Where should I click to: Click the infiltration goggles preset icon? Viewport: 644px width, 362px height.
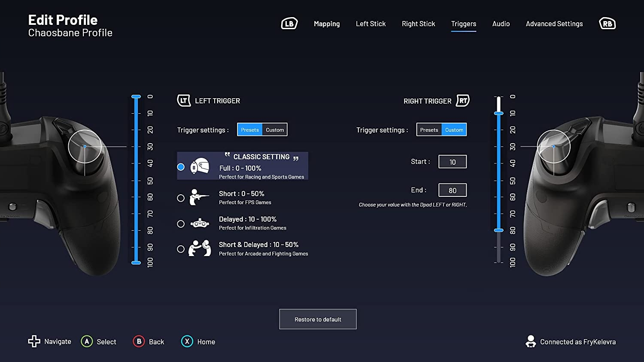tap(199, 223)
